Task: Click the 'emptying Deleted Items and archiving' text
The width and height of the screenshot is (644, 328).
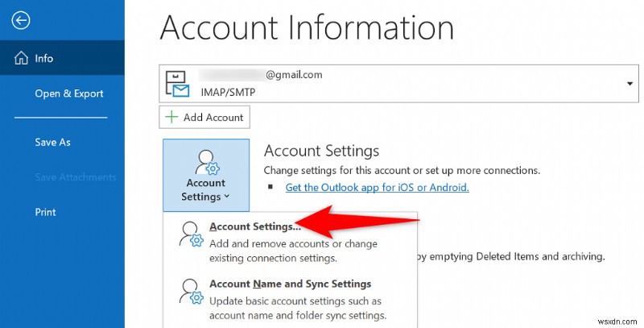Action: [x=515, y=257]
